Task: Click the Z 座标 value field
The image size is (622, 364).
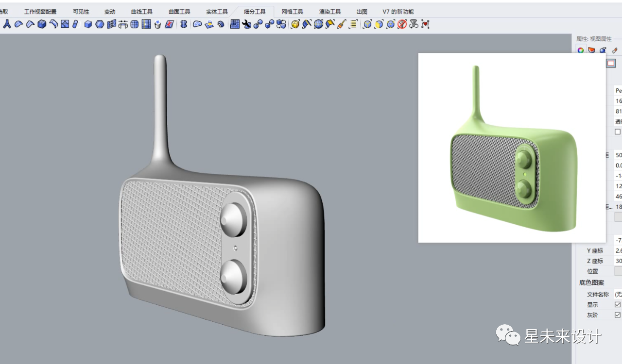Action: [x=618, y=261]
